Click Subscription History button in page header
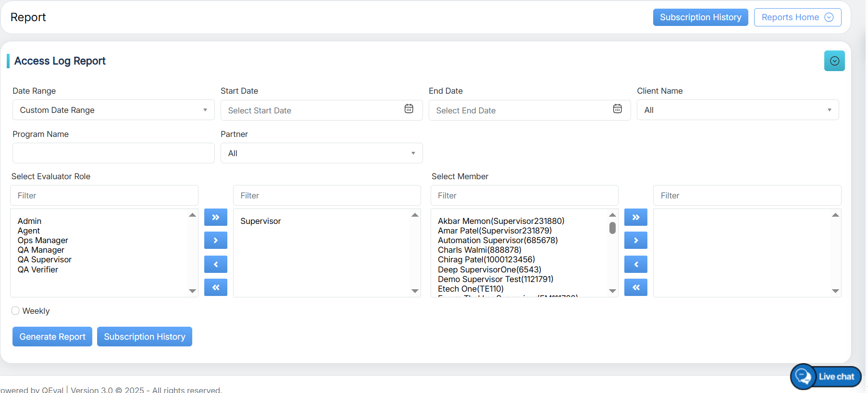The image size is (868, 393). point(700,17)
